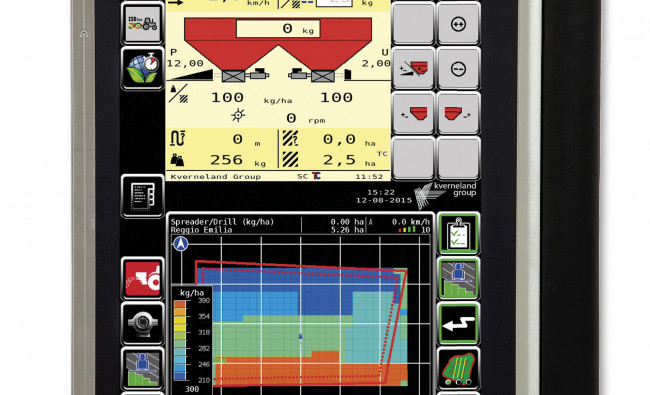Tap the 300 value below the legend
The width and height of the screenshot is (650, 395).
coord(192,389)
